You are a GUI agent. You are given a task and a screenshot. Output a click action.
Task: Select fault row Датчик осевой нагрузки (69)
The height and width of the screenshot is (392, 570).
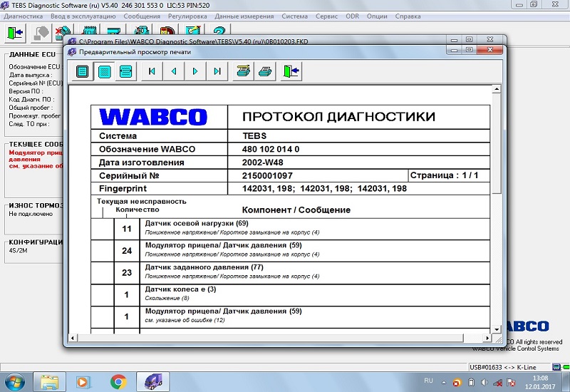coord(291,229)
